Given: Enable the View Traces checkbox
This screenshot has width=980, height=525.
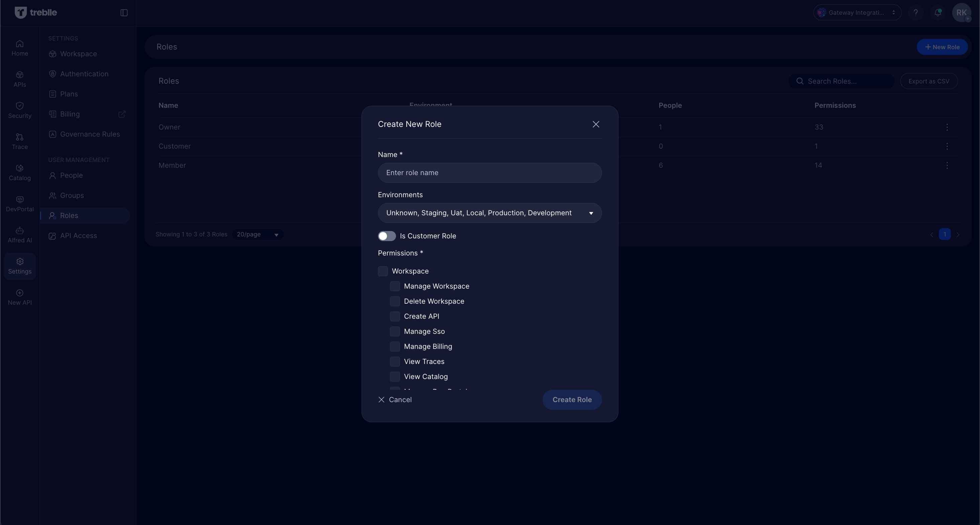Looking at the screenshot, I should coord(395,362).
